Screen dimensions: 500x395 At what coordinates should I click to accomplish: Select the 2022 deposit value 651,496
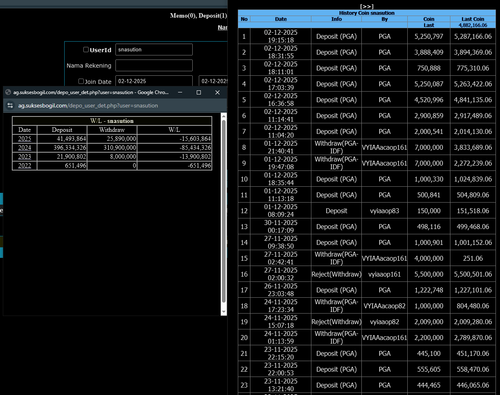click(75, 166)
